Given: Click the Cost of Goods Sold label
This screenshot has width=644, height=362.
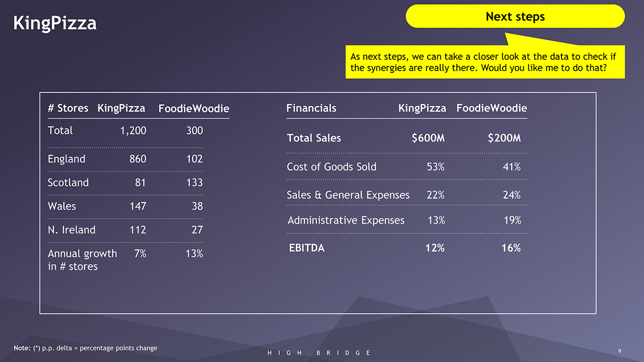Looking at the screenshot, I should [x=332, y=167].
